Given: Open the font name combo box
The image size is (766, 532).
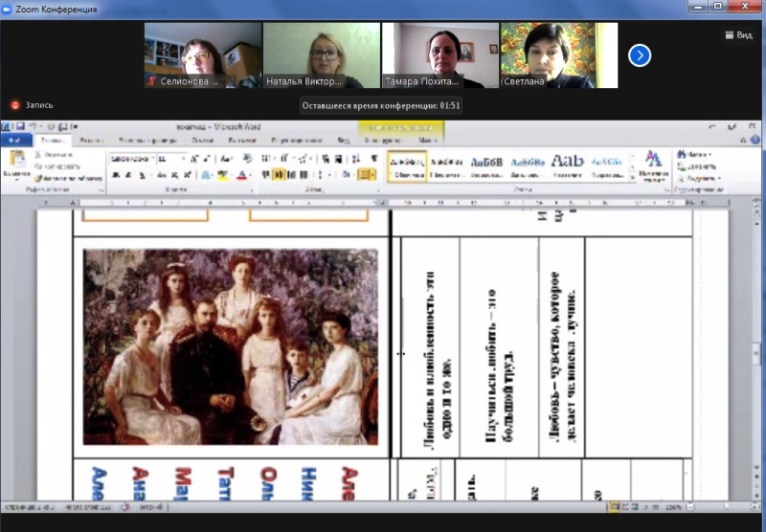Looking at the screenshot, I should tap(132, 159).
